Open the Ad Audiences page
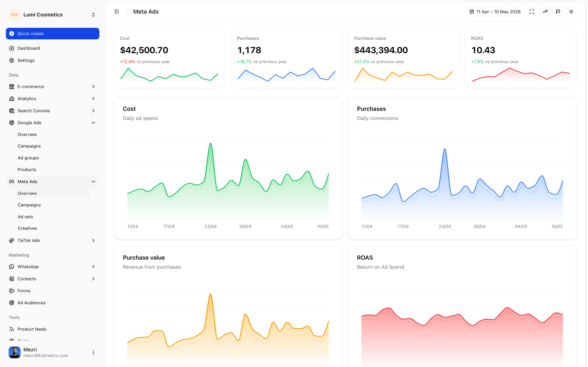The image size is (588, 367). (x=53, y=303)
